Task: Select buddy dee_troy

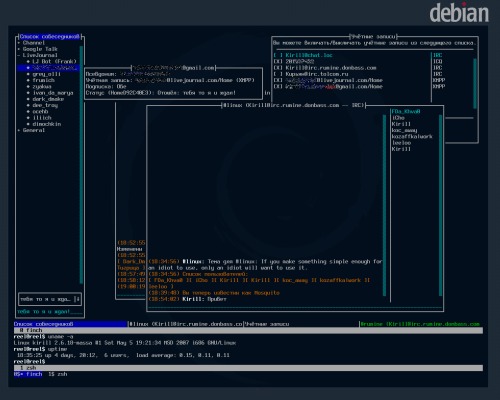Action: point(45,105)
